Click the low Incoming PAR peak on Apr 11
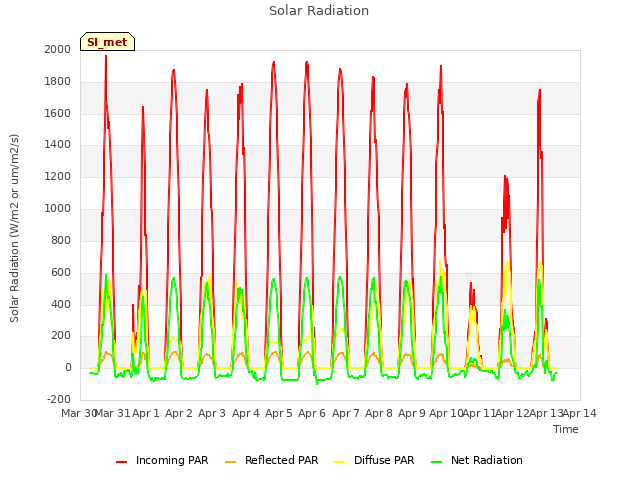 [x=471, y=283]
